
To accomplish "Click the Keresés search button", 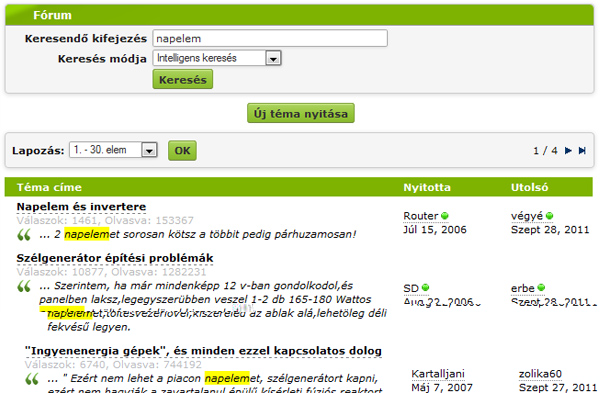I will (183, 80).
